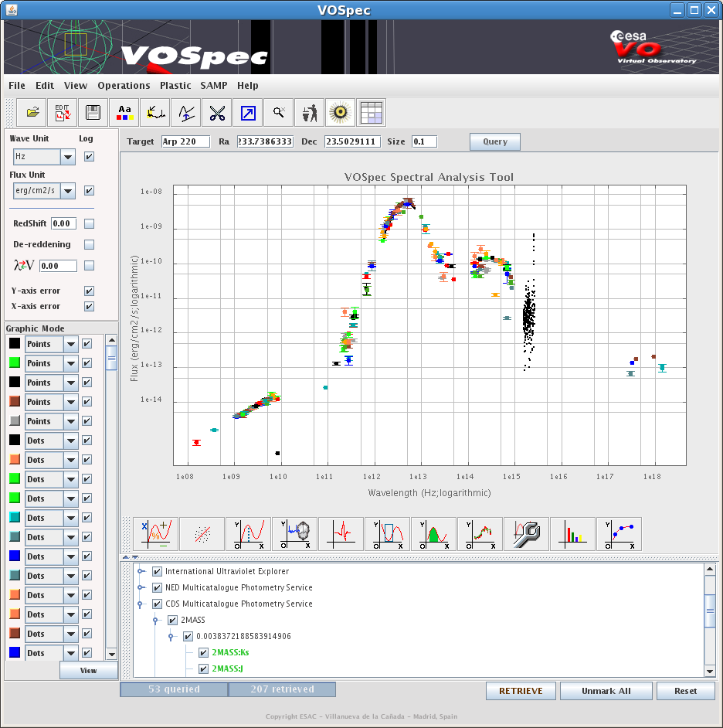The height and width of the screenshot is (728, 723).
Task: Open the Operations menu
Action: point(124,86)
